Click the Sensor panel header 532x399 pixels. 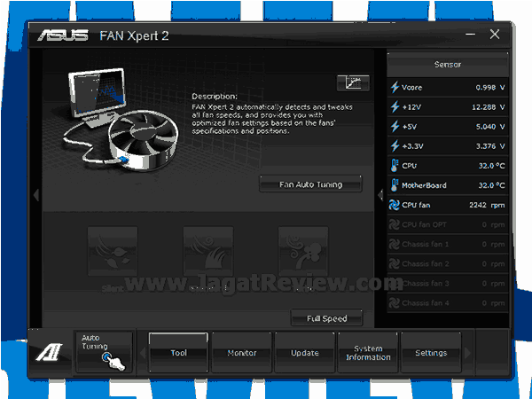pyautogui.click(x=448, y=65)
